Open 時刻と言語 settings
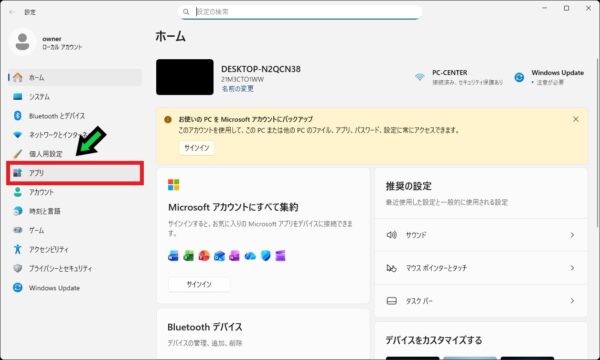This screenshot has width=600, height=360. click(x=75, y=211)
